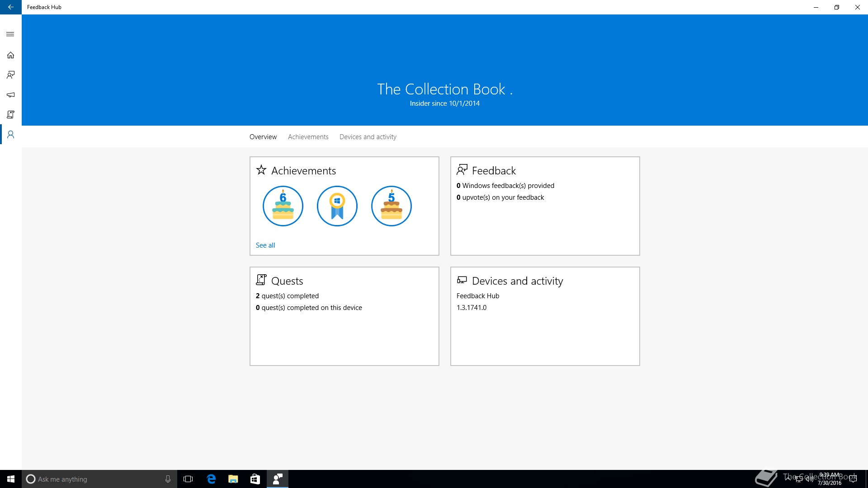Open the See all achievements link
The image size is (868, 488).
265,245
